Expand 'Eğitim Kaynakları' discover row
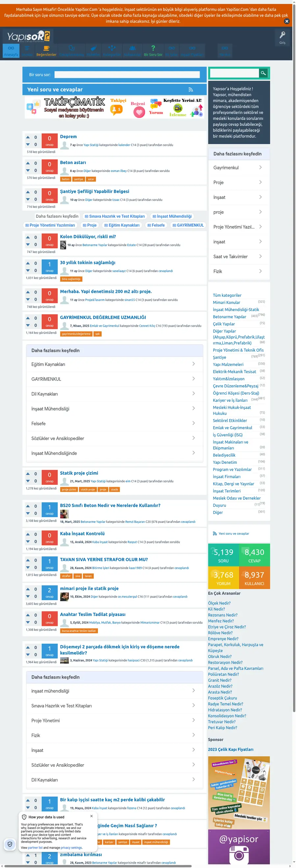Viewport: 296px width, 868px height. [114, 364]
